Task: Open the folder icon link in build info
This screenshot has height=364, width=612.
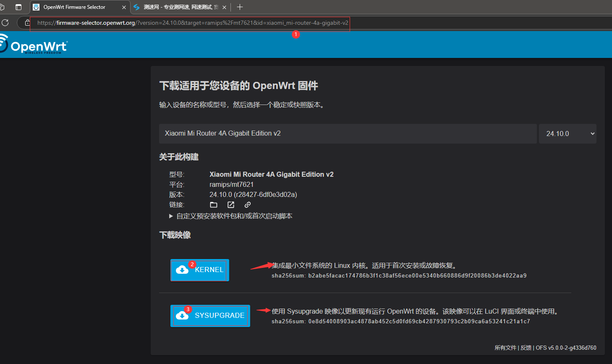Action: [x=214, y=205]
